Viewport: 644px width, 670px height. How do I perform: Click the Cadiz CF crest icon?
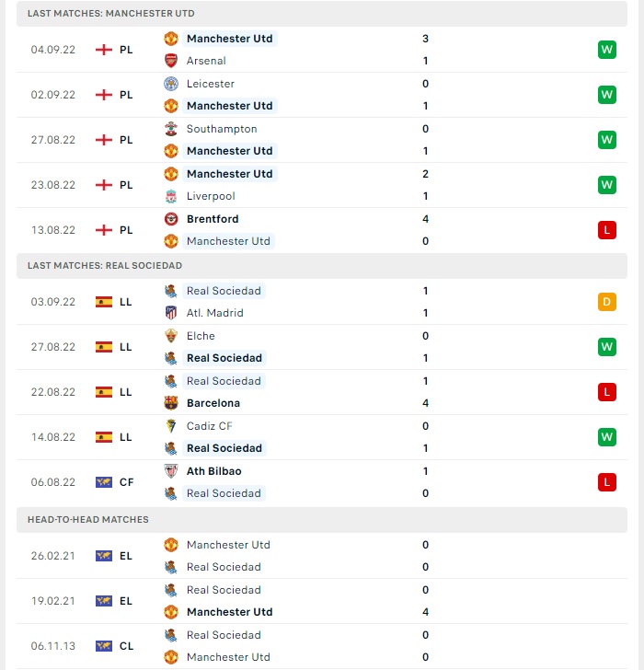pos(171,426)
